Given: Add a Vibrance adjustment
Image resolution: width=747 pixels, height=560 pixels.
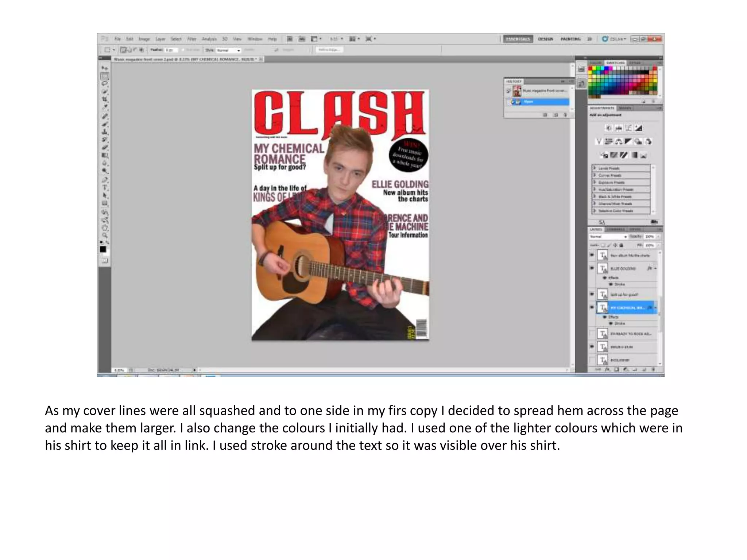Looking at the screenshot, I should pyautogui.click(x=599, y=141).
